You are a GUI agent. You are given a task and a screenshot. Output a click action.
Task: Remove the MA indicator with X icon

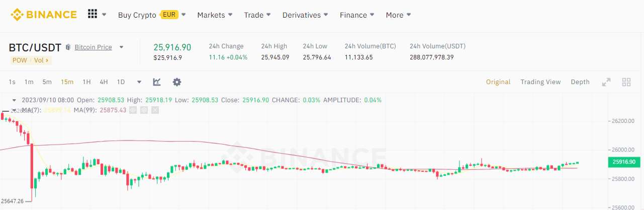point(155,110)
